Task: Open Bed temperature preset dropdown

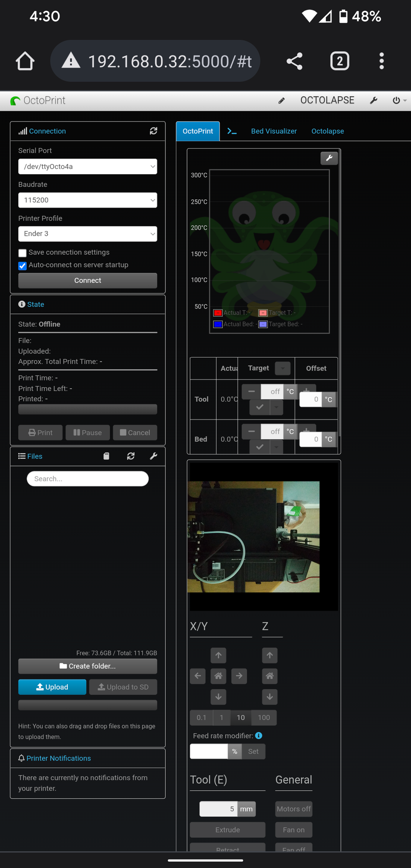Action: (276, 447)
